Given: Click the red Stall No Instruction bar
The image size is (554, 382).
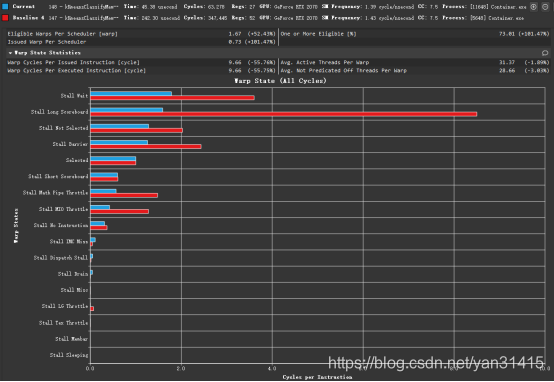Looking at the screenshot, I should 99,228.
